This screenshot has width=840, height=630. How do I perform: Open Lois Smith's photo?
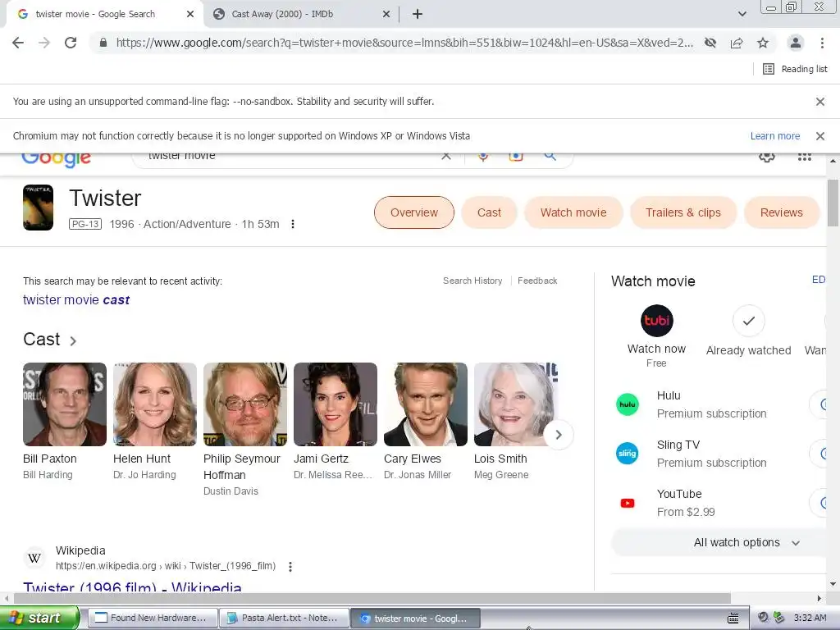click(x=516, y=404)
